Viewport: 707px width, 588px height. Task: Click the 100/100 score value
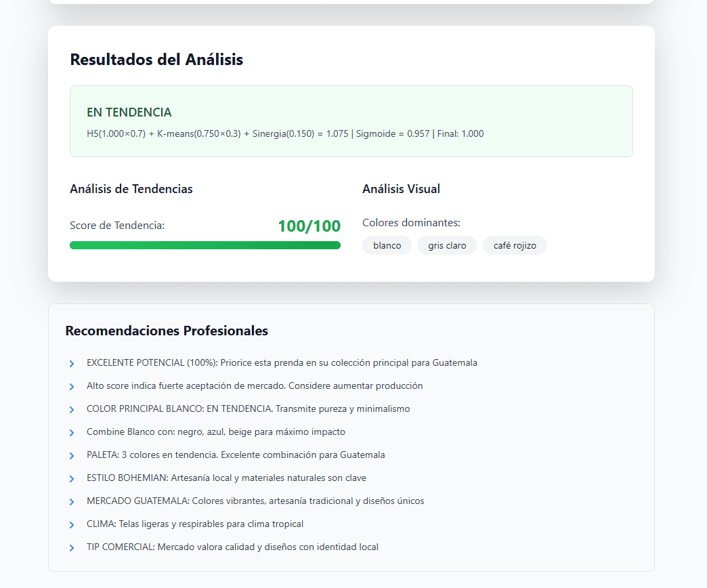click(x=309, y=226)
